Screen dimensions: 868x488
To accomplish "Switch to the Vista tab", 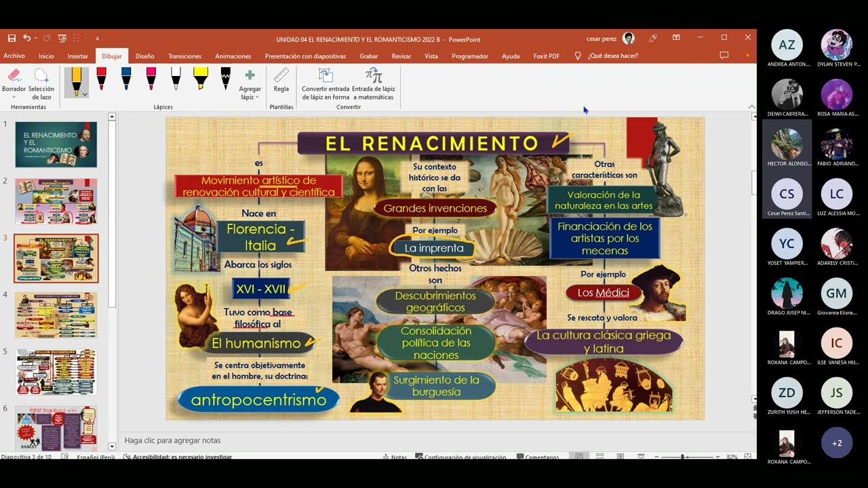I will (431, 56).
